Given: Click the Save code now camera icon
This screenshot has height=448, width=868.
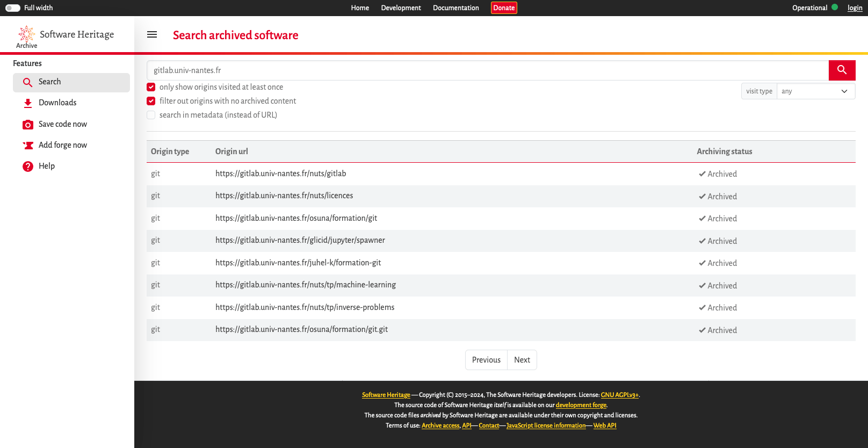Looking at the screenshot, I should (28, 125).
